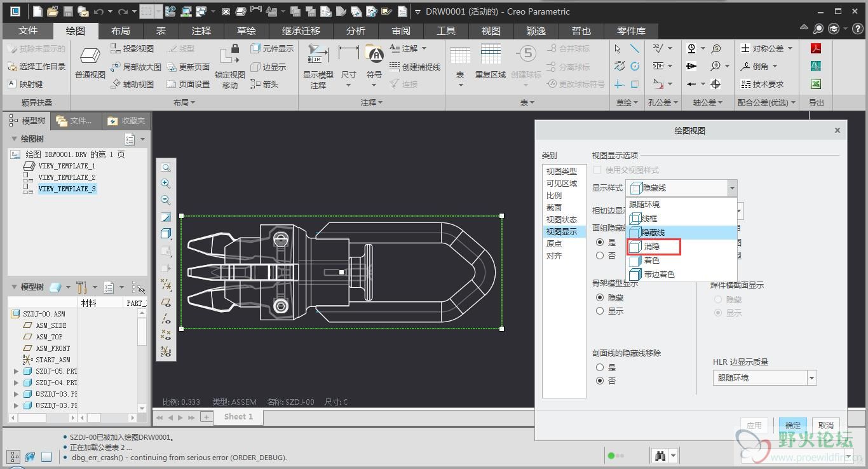
Task: Click the open folder icon in quick access toolbar
Action: pyautogui.click(x=53, y=11)
